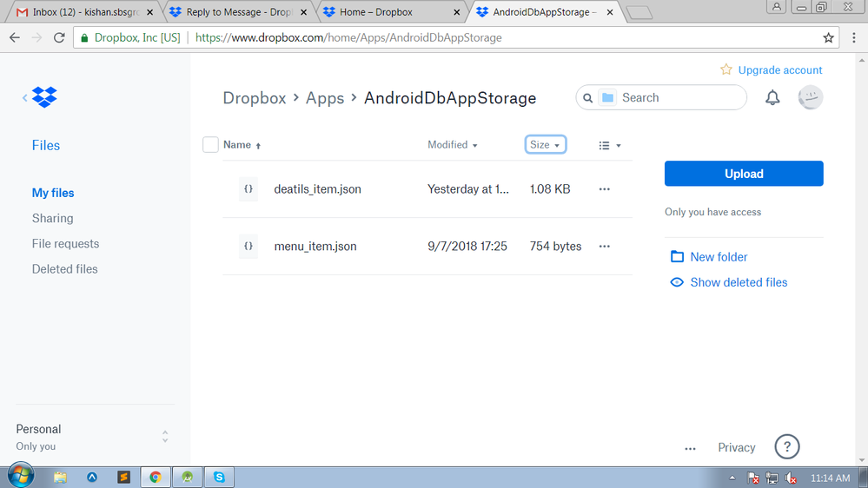
Task: Open the list view options dropdown
Action: coord(609,146)
